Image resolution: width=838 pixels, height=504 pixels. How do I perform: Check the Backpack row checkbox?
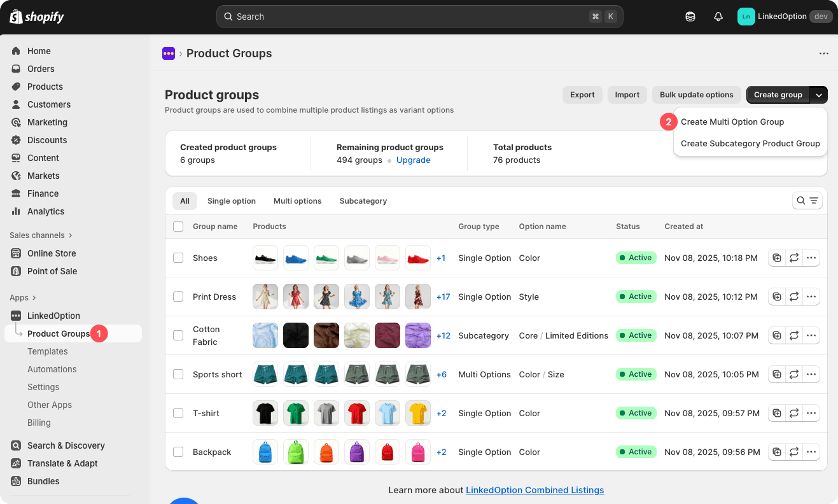pos(178,452)
